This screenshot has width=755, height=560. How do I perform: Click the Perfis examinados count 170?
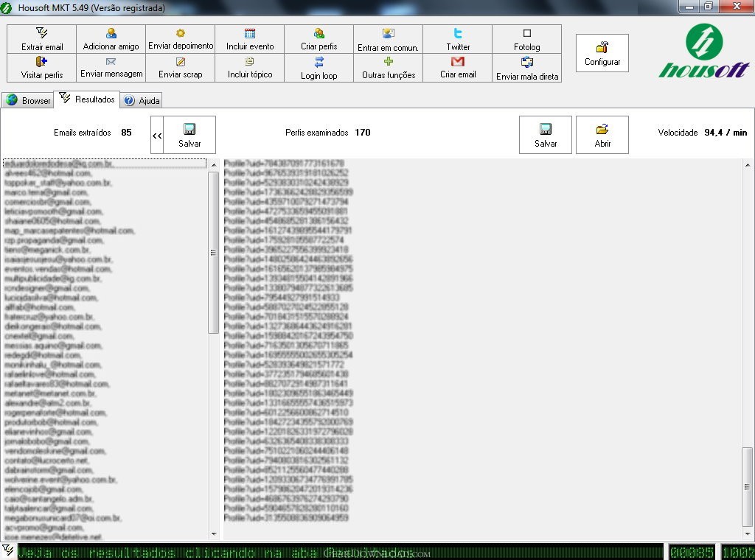click(x=363, y=133)
